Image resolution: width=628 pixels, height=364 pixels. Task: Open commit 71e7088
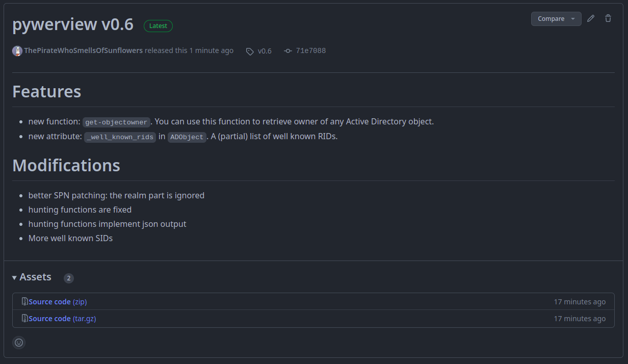coord(310,50)
